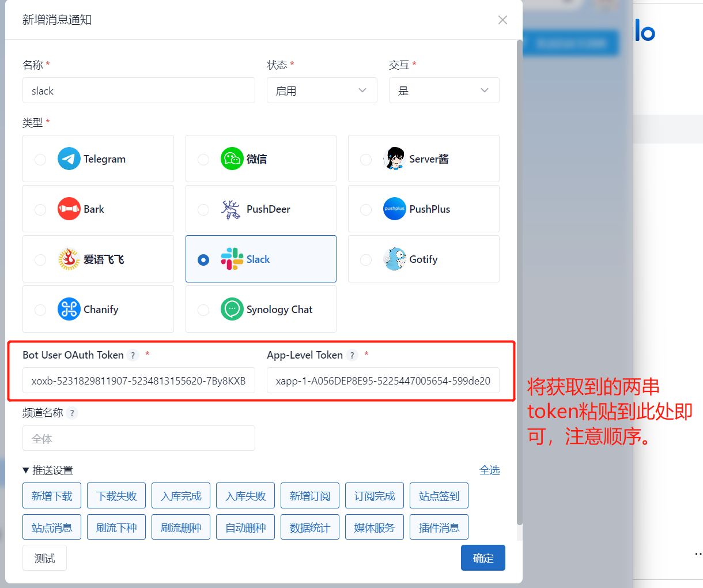
Task: Click the 确定 button
Action: [x=483, y=558]
